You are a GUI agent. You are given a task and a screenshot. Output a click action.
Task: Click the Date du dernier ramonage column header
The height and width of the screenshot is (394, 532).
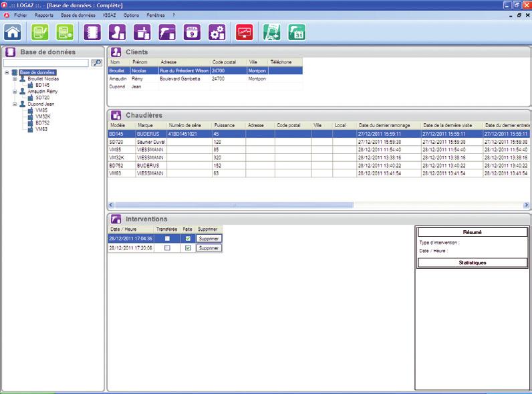coord(388,125)
